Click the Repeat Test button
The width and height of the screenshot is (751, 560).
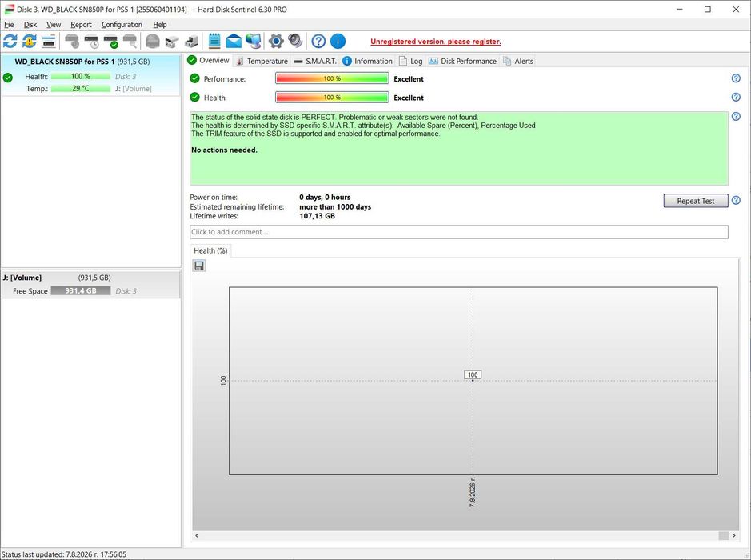[696, 201]
